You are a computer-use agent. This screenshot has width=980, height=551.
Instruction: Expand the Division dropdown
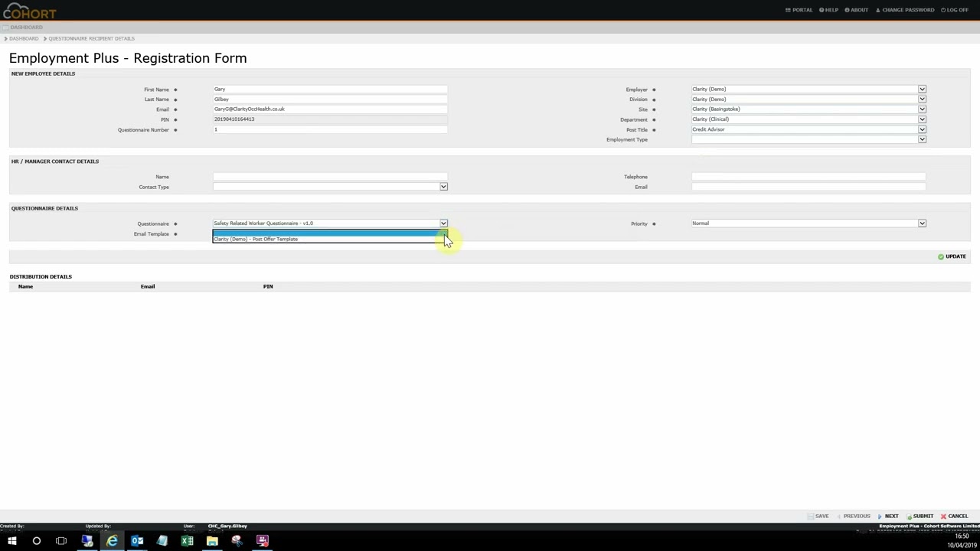point(922,99)
